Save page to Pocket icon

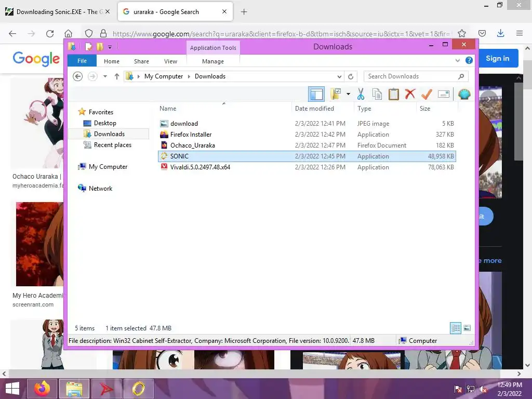pos(482,33)
